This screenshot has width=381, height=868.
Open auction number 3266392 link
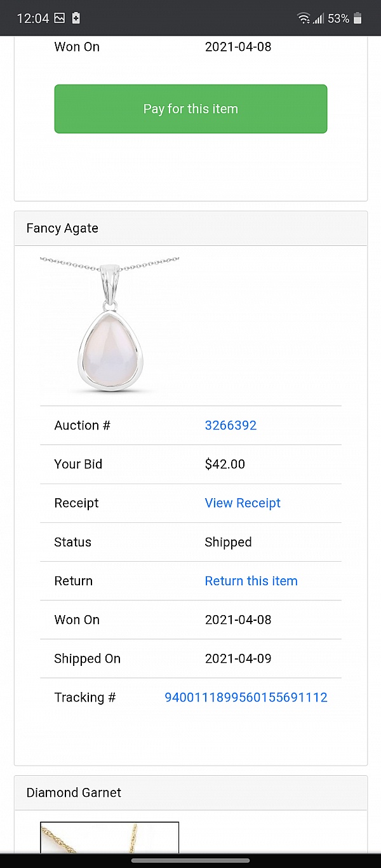[x=231, y=425]
